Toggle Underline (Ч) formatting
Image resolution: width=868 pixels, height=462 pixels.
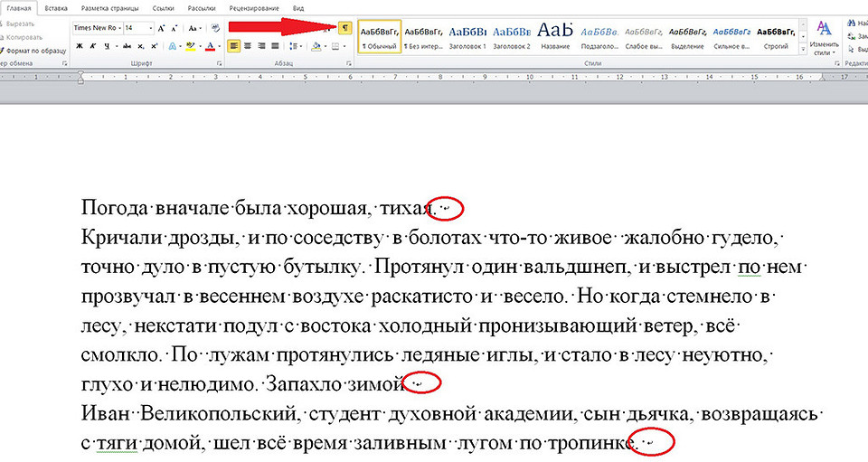point(107,46)
